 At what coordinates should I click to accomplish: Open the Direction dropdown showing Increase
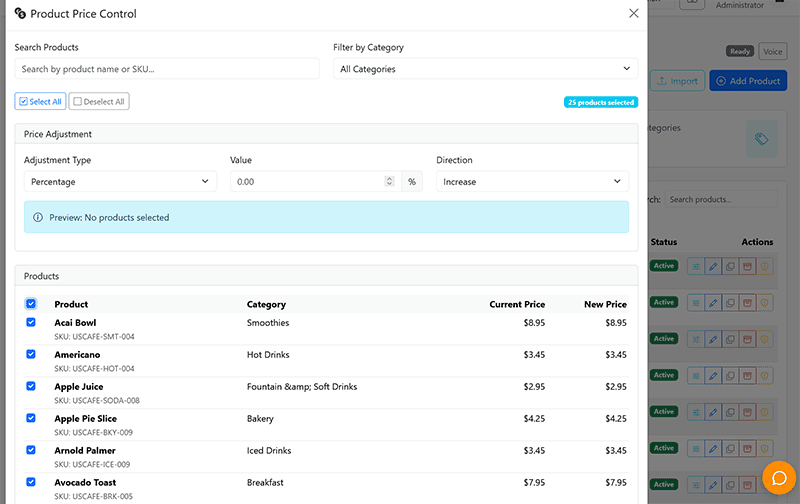pyautogui.click(x=532, y=182)
